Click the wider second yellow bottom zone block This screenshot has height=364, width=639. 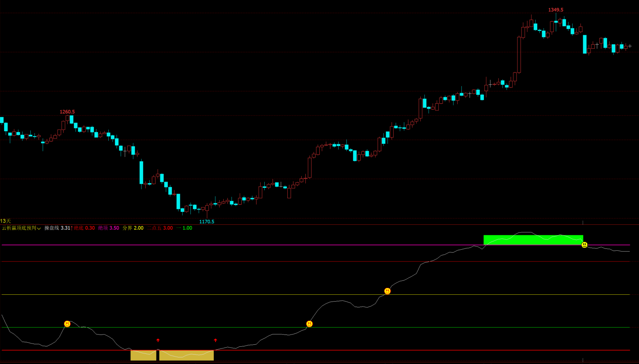pyautogui.click(x=186, y=355)
